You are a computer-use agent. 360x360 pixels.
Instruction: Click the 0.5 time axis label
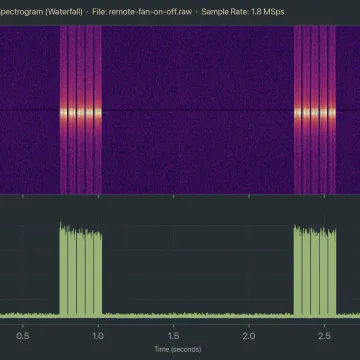tap(23, 336)
